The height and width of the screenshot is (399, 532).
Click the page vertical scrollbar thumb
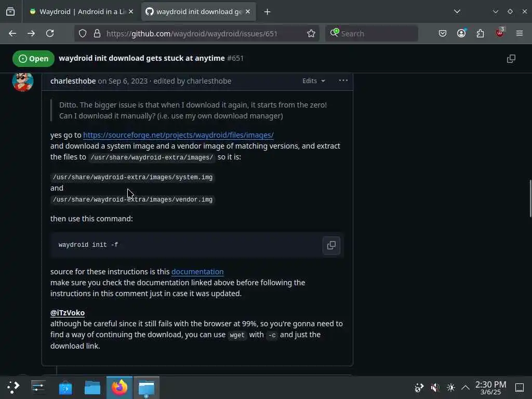click(530, 199)
